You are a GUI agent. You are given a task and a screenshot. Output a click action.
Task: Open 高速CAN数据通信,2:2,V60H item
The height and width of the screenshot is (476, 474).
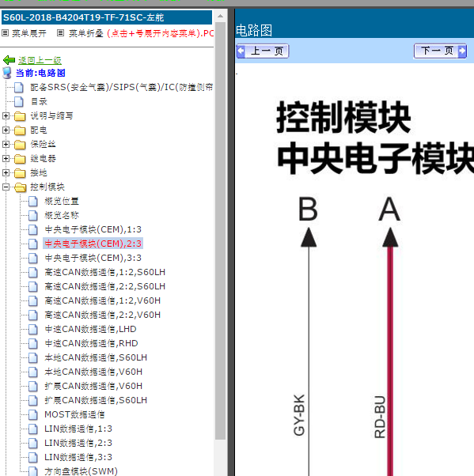pyautogui.click(x=102, y=315)
